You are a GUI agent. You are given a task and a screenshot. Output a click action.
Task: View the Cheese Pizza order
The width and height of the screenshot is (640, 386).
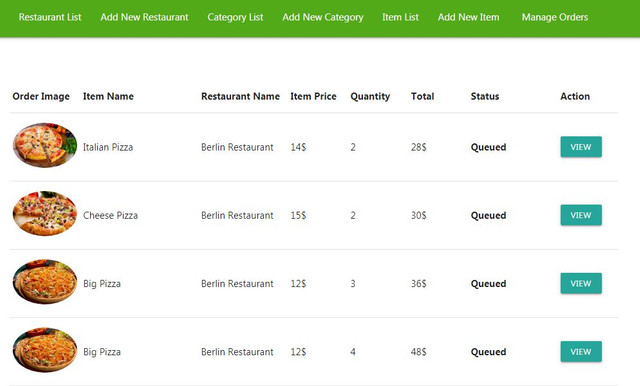581,215
